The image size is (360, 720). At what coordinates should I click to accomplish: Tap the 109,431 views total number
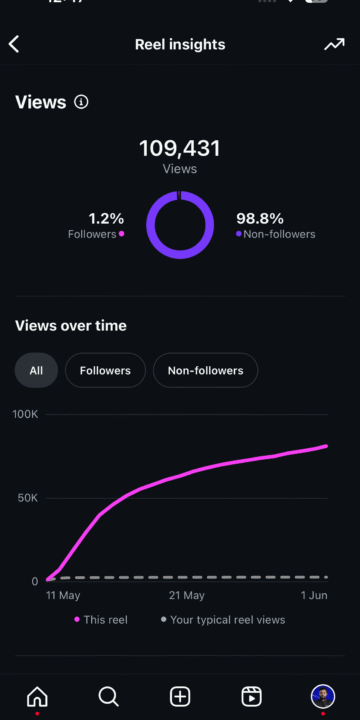(180, 149)
